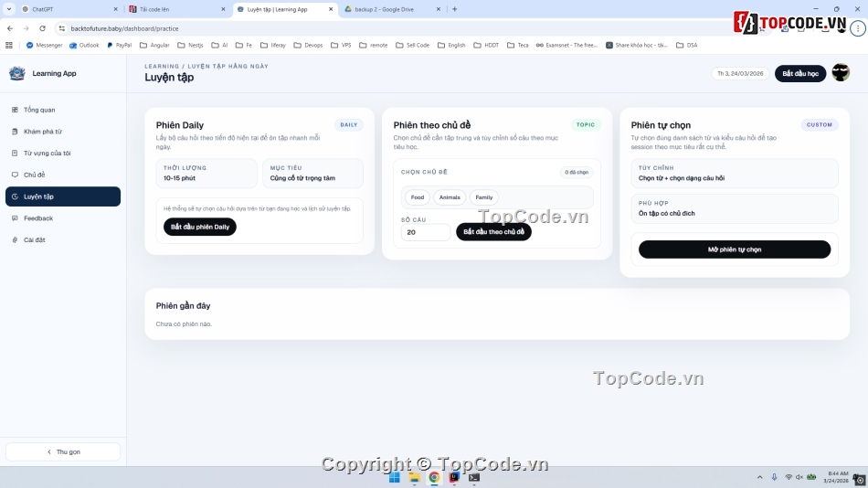The image size is (868, 488).
Task: Go back in browser history
Action: click(10, 28)
